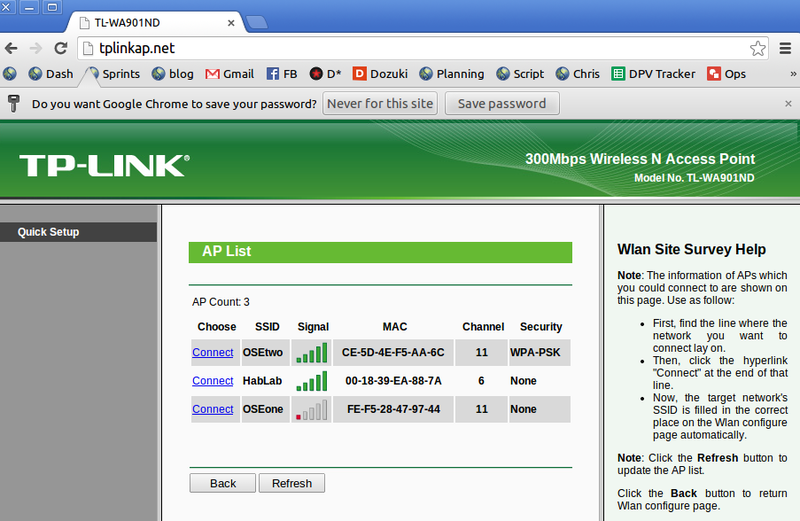The image size is (800, 521).
Task: Show more bookmarks via double chevron
Action: (x=793, y=74)
